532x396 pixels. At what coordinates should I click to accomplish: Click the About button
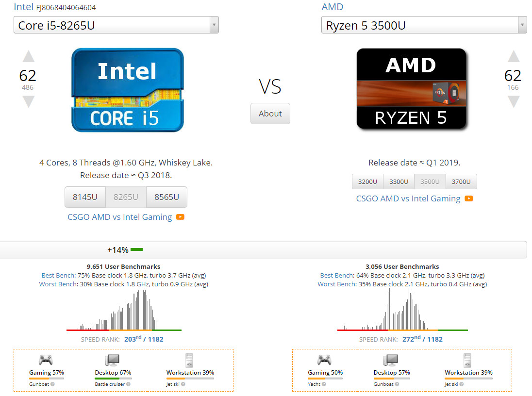tap(270, 114)
